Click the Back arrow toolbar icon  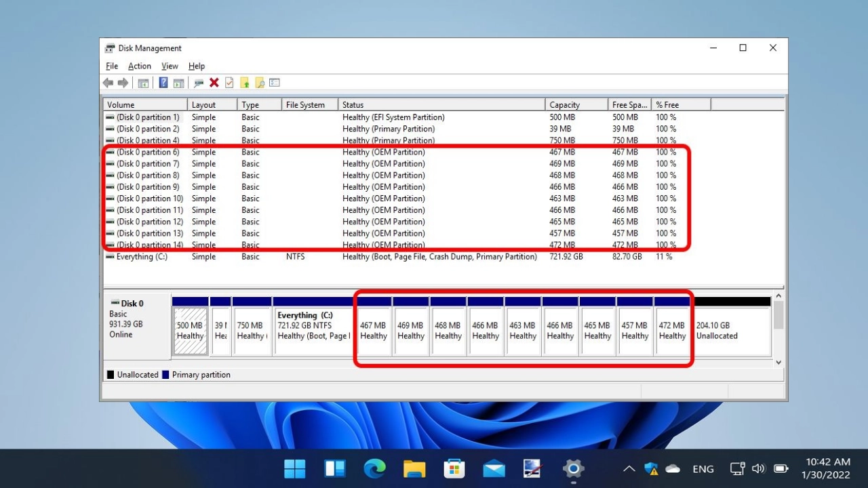tap(108, 83)
